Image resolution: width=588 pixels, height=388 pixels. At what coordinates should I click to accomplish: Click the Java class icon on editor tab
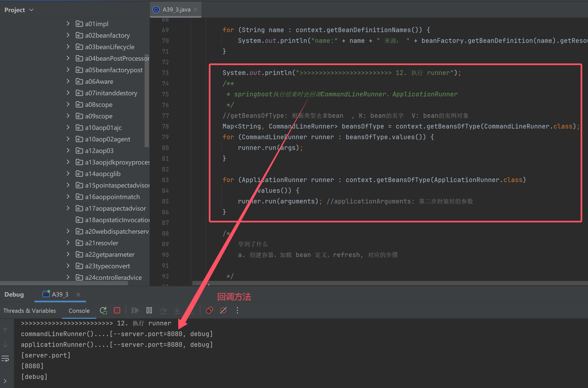(x=156, y=10)
